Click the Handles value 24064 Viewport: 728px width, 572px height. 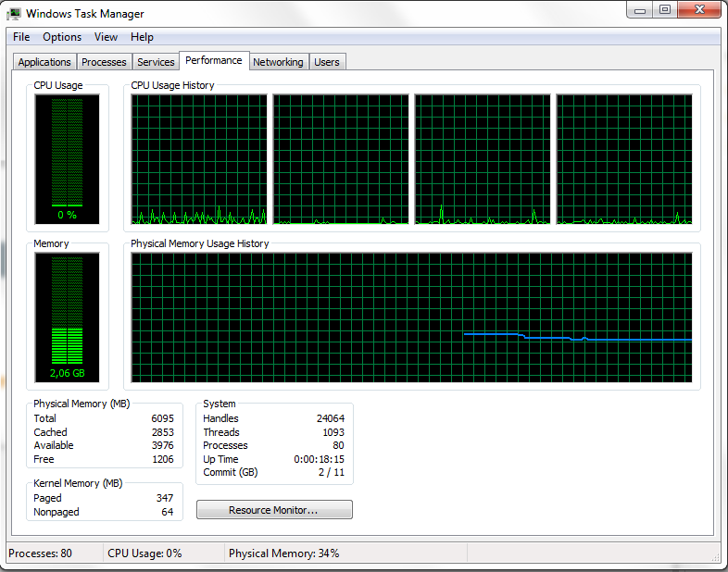click(331, 418)
